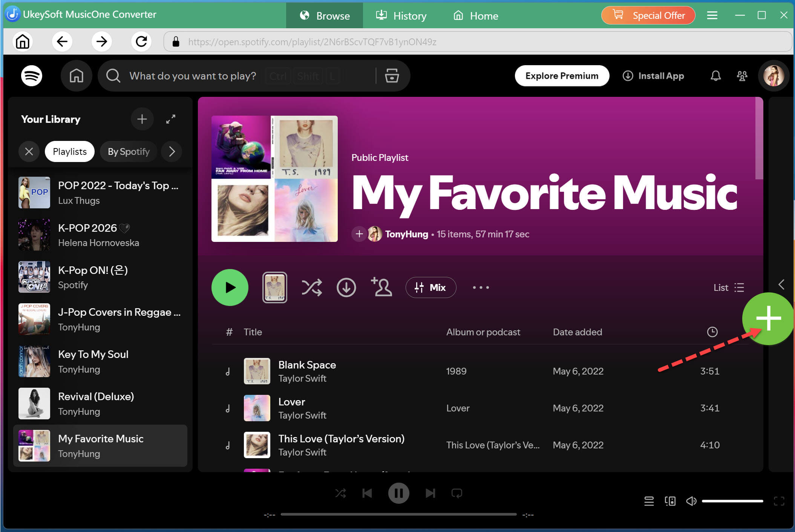Select My Favorite Music in library
The height and width of the screenshot is (532, 795).
click(100, 446)
